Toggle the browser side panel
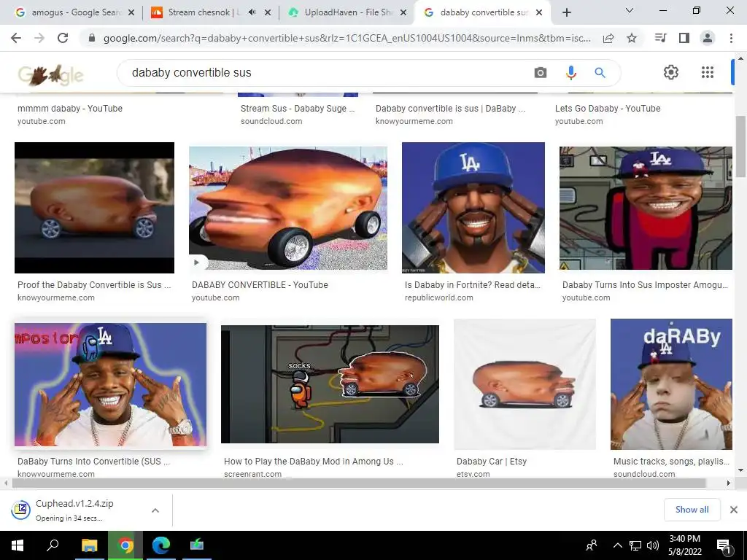Image resolution: width=747 pixels, height=560 pixels. 684,38
